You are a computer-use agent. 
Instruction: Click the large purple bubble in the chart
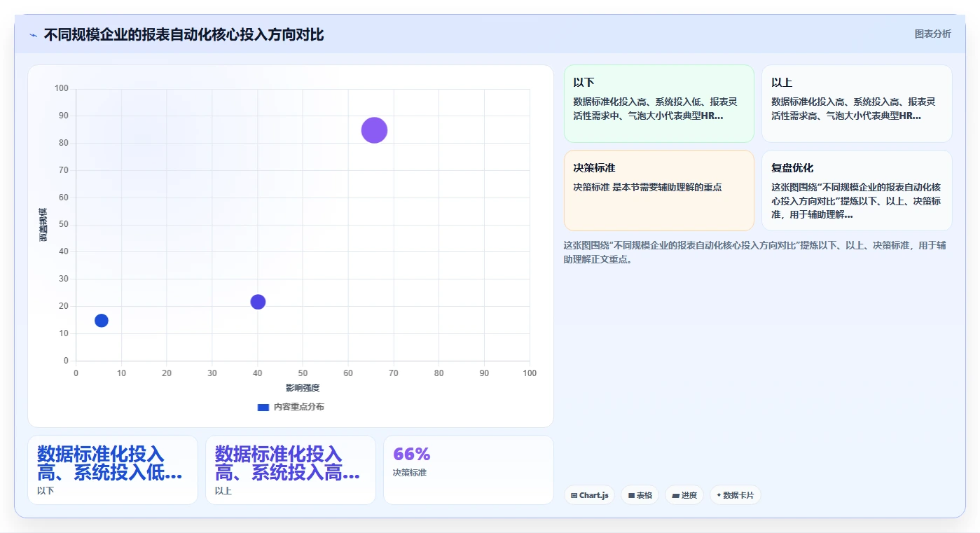(x=374, y=130)
